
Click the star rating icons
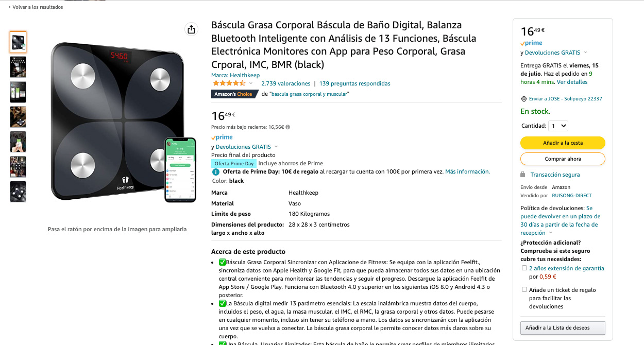click(x=229, y=83)
